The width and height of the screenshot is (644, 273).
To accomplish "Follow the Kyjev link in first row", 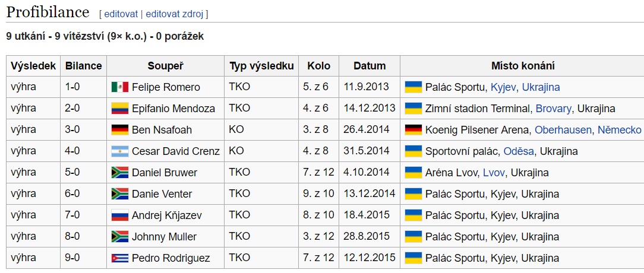I will point(503,87).
